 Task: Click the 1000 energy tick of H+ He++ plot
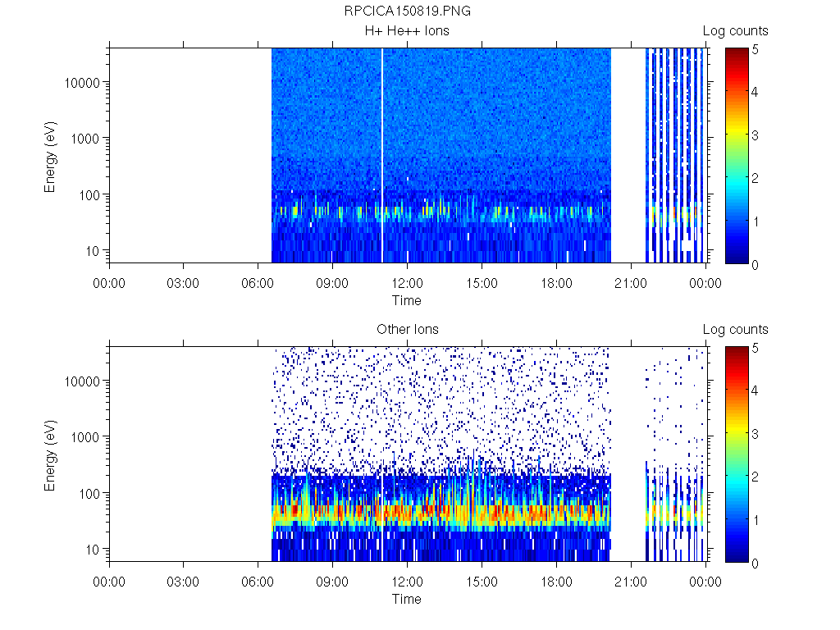85,139
